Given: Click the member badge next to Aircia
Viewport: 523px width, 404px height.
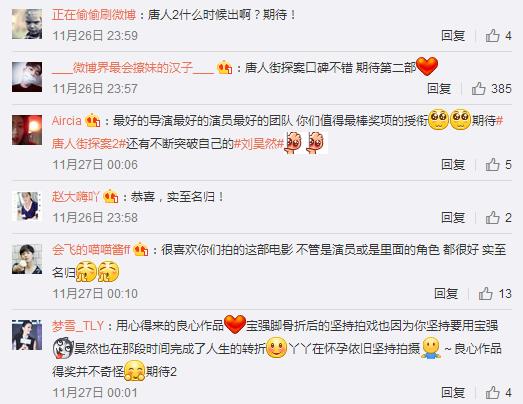Looking at the screenshot, I should [92, 121].
